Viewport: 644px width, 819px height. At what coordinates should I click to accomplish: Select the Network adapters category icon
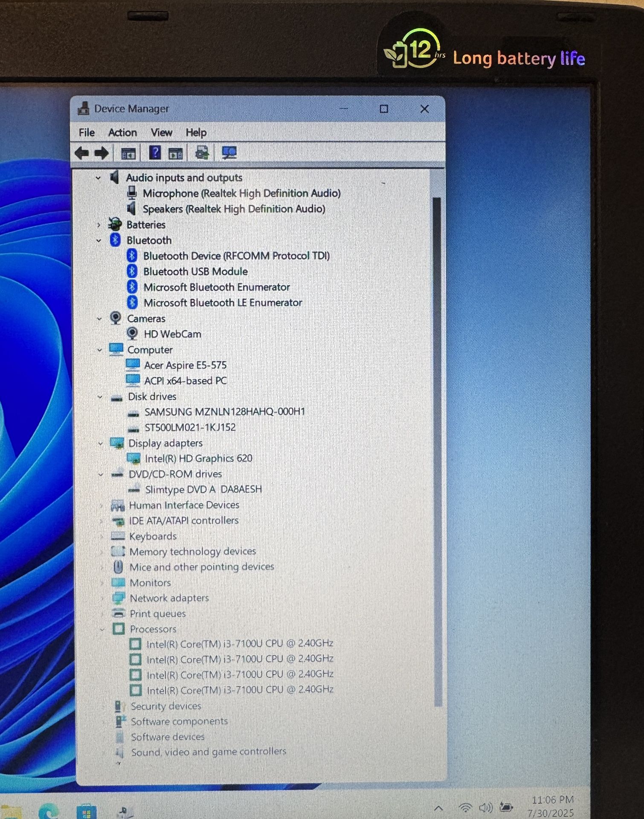[119, 598]
